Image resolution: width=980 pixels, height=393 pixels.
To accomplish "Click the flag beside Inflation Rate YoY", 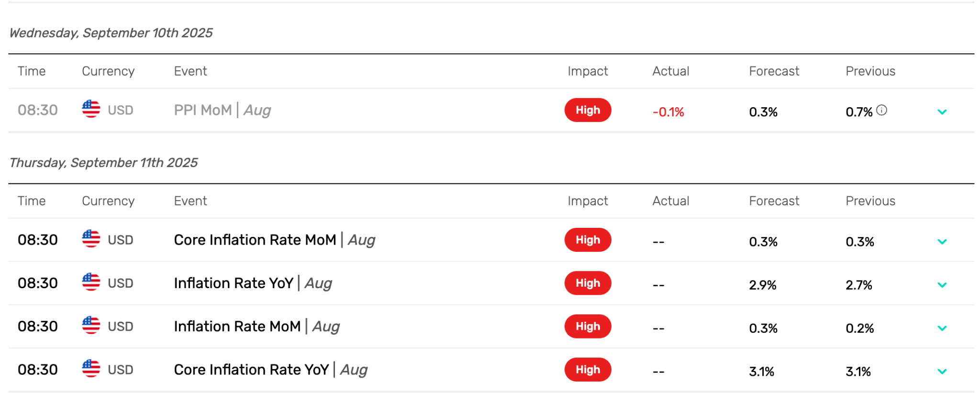I will [91, 282].
